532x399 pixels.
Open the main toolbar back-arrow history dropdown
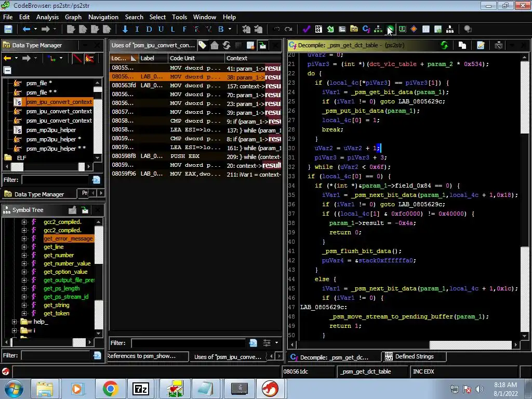tap(35, 29)
